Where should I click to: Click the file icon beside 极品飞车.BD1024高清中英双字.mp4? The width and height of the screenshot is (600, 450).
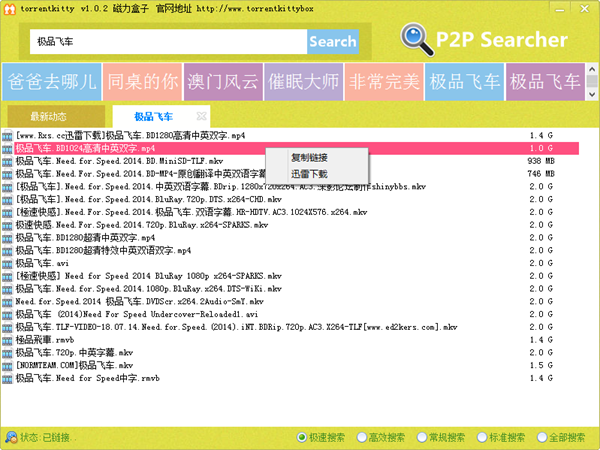(x=7, y=148)
